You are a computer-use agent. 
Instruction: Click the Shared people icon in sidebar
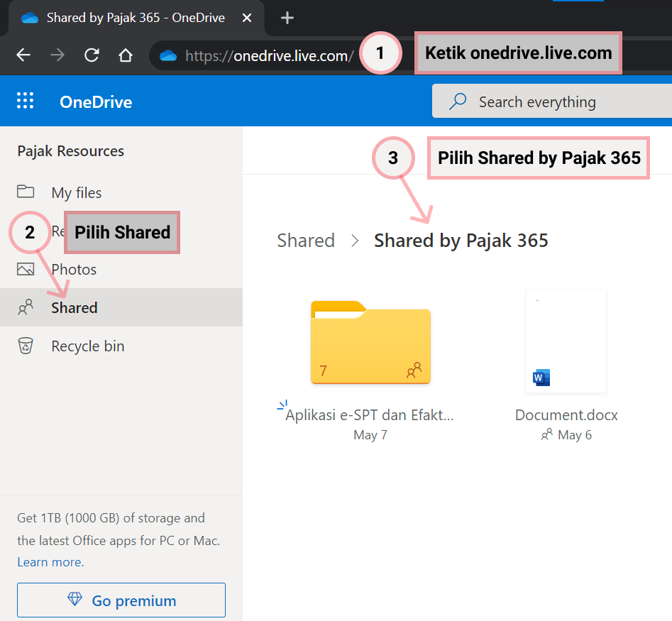[x=26, y=307]
